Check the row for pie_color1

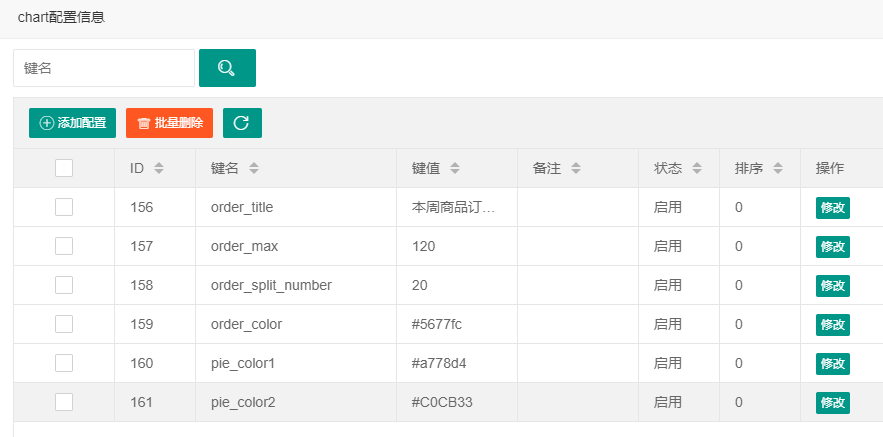64,363
